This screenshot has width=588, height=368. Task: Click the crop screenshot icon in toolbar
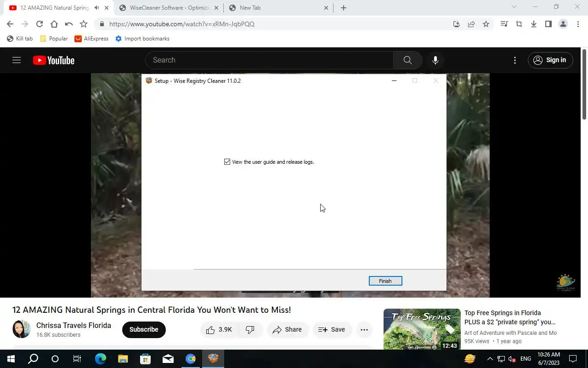click(519, 24)
